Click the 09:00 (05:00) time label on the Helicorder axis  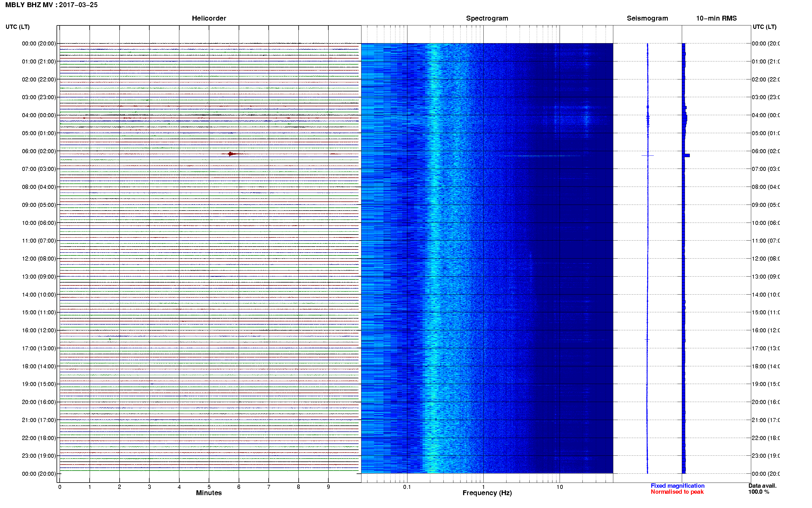click(39, 205)
